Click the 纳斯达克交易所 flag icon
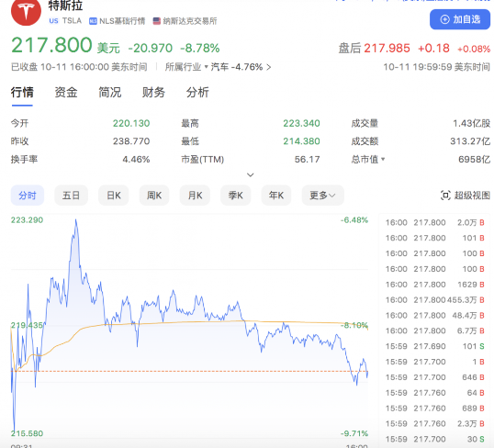The height and width of the screenshot is (448, 494). pyautogui.click(x=157, y=21)
